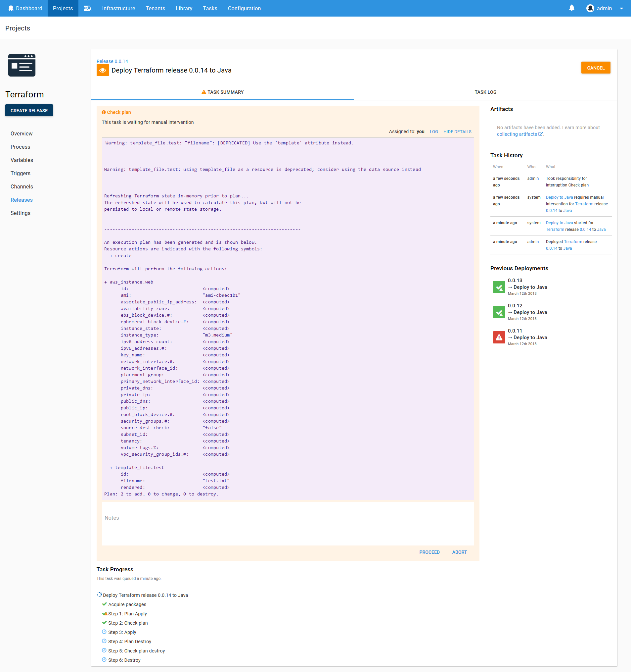This screenshot has height=672, width=631.
Task: Click the green success icon for 0.0.12
Action: pos(499,312)
